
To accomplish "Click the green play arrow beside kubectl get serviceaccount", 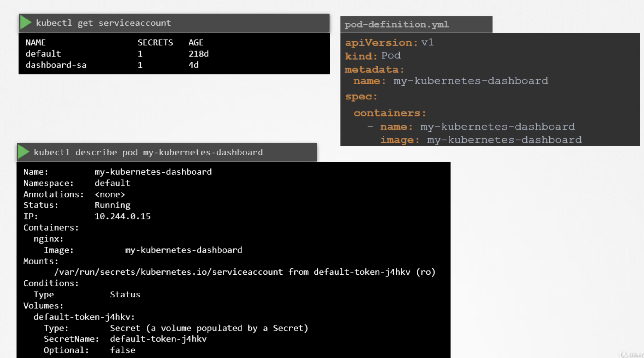I will (25, 23).
